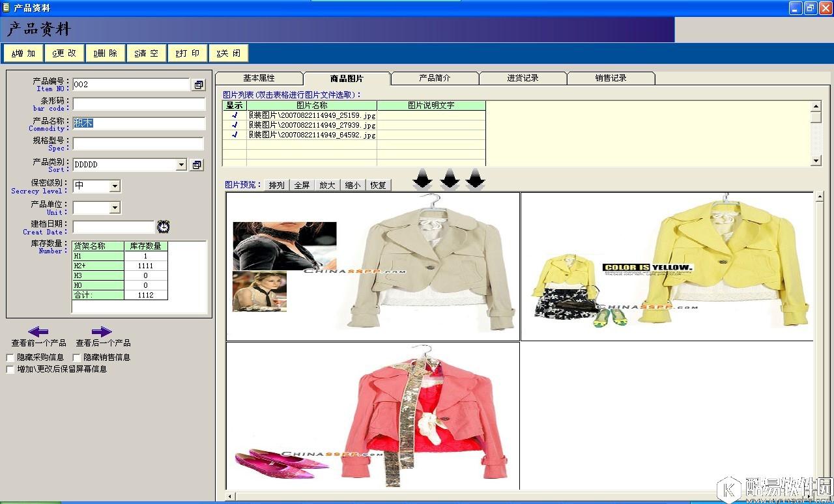Enable the 隐藏销售信息 checkbox
834x504 pixels.
pyautogui.click(x=76, y=357)
